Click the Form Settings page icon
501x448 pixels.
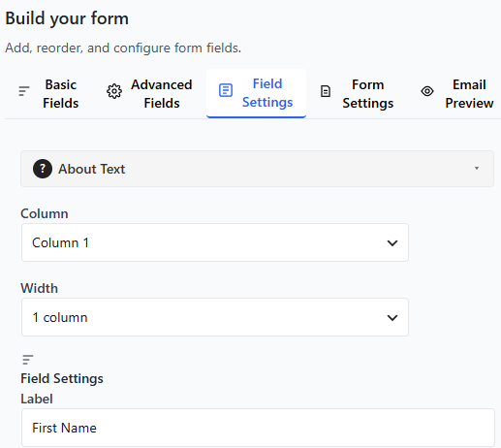(x=326, y=91)
